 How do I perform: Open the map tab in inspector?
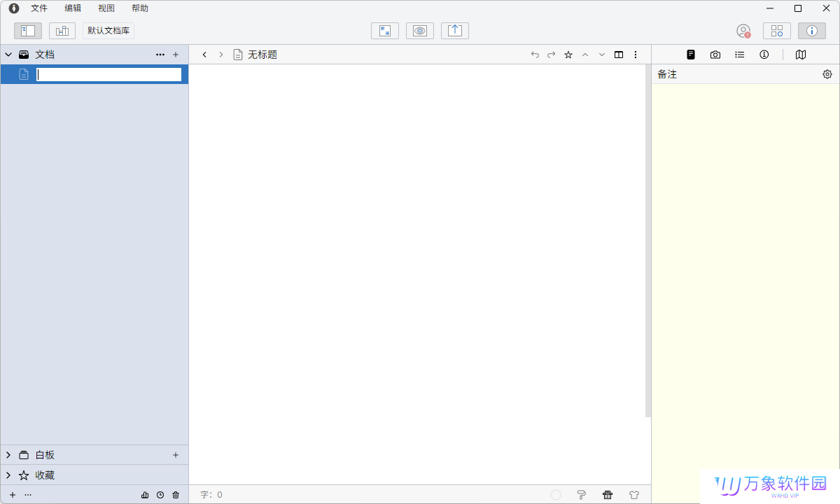coord(801,55)
